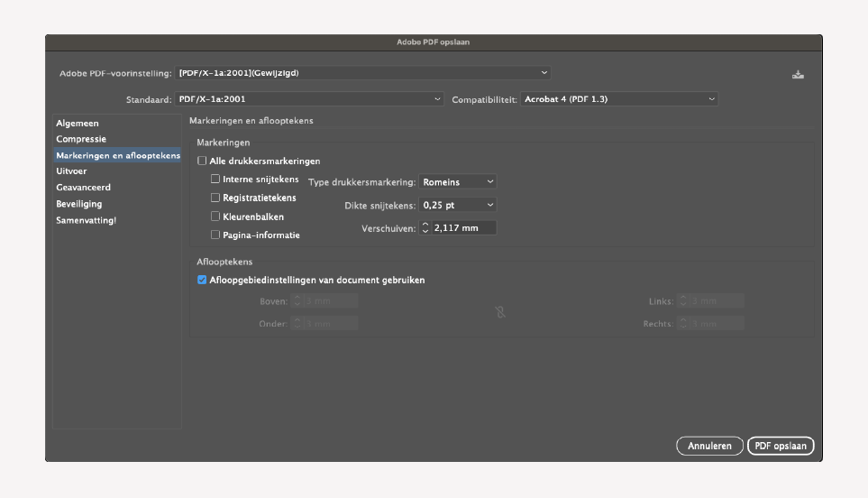Switch to the Compressie section
The width and height of the screenshot is (868, 498).
[81, 139]
